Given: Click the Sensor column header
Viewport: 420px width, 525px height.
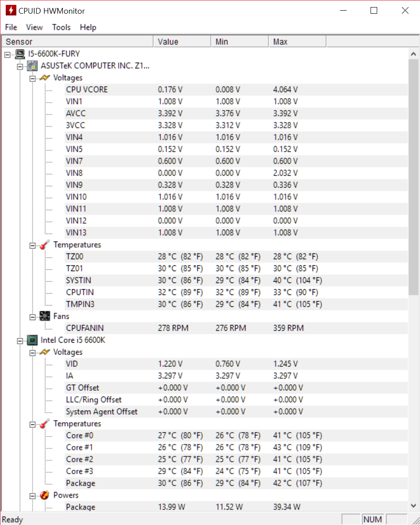Looking at the screenshot, I should coord(77,42).
